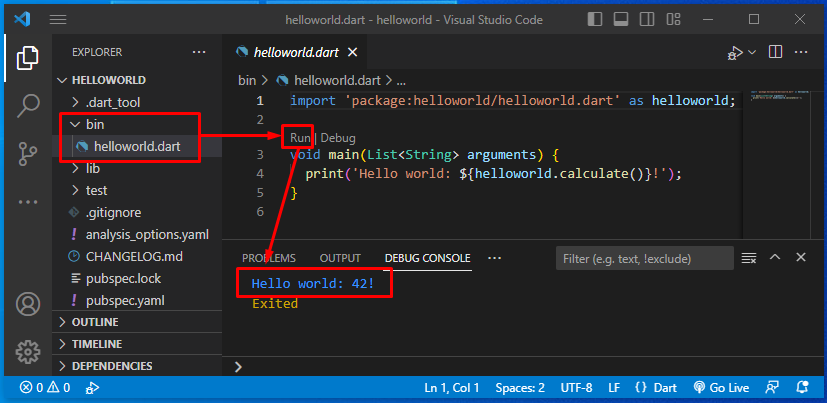Click the feedback icon in status bar
This screenshot has height=403, width=827.
point(772,388)
